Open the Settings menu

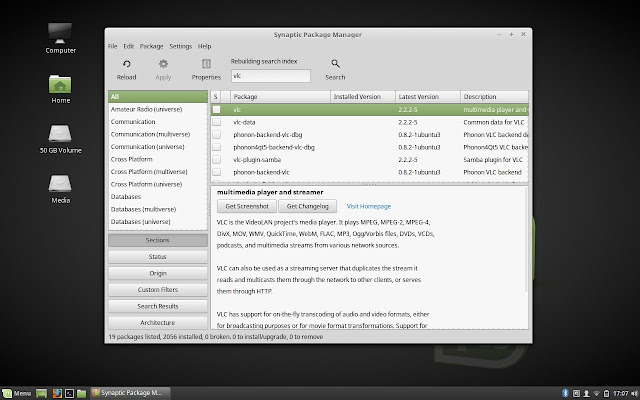[x=180, y=46]
